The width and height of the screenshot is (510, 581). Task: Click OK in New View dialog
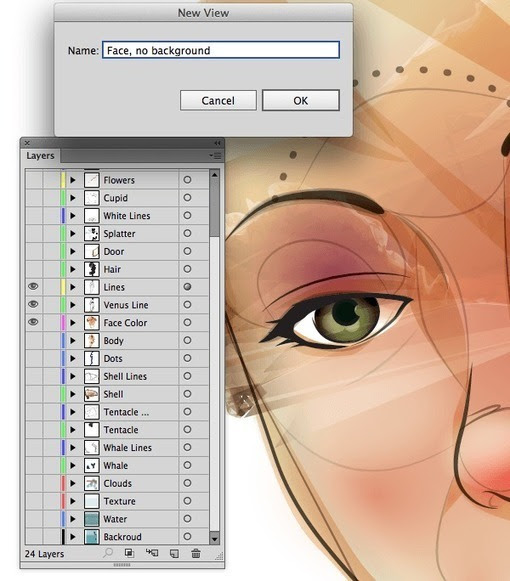[x=301, y=100]
